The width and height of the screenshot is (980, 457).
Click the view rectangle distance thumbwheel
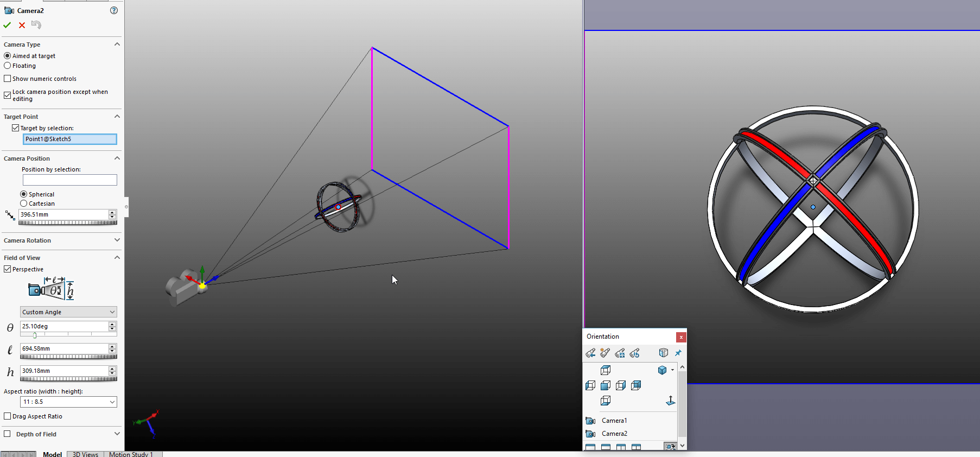[x=68, y=357]
